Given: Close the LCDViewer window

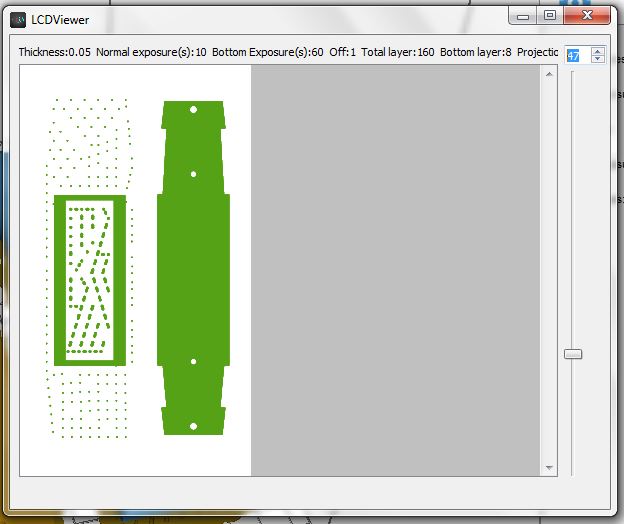Looking at the screenshot, I should [587, 16].
